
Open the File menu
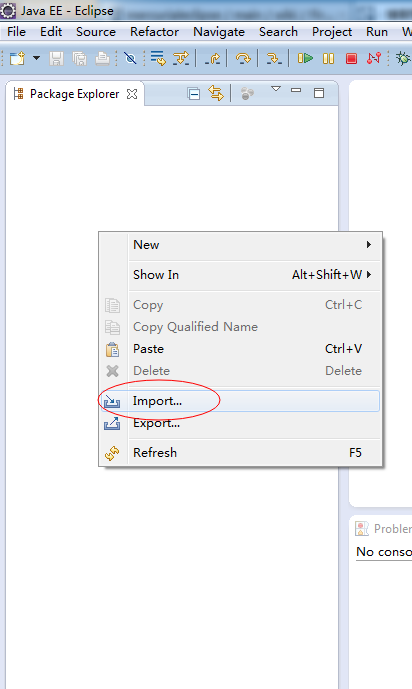pos(17,32)
